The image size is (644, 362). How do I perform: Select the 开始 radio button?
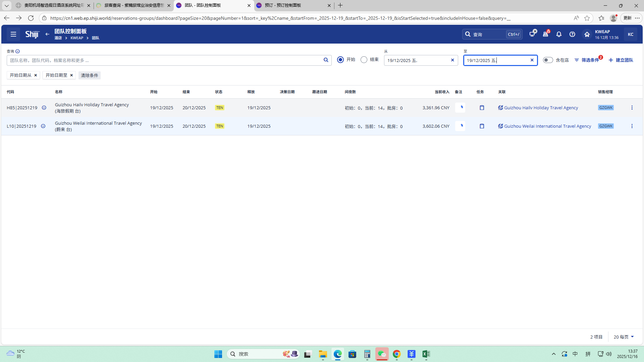340,60
